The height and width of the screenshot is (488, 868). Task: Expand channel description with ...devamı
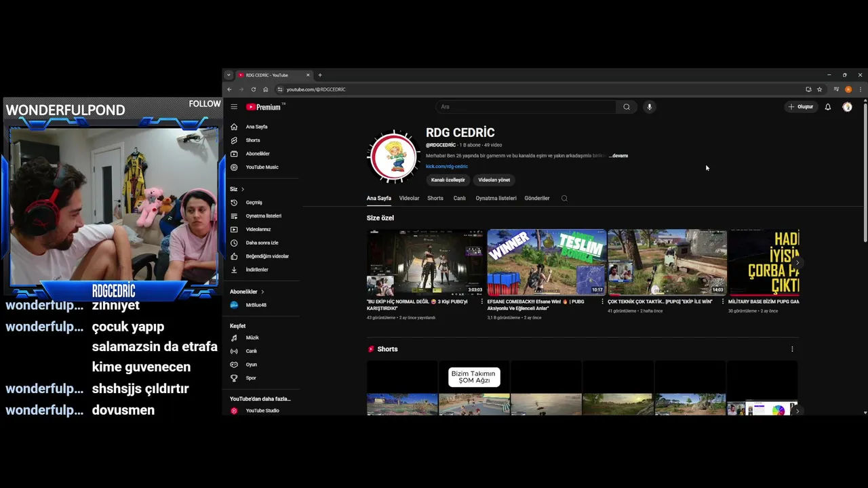point(618,156)
